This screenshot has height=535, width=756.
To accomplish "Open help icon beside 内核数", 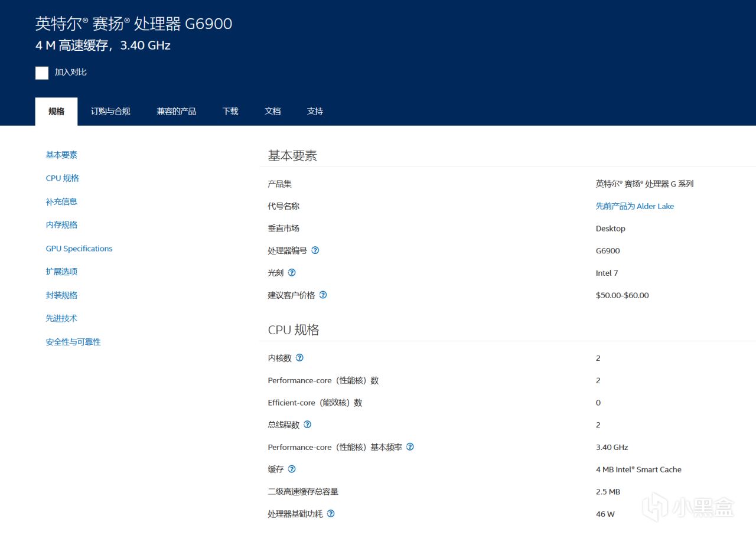I will (299, 358).
